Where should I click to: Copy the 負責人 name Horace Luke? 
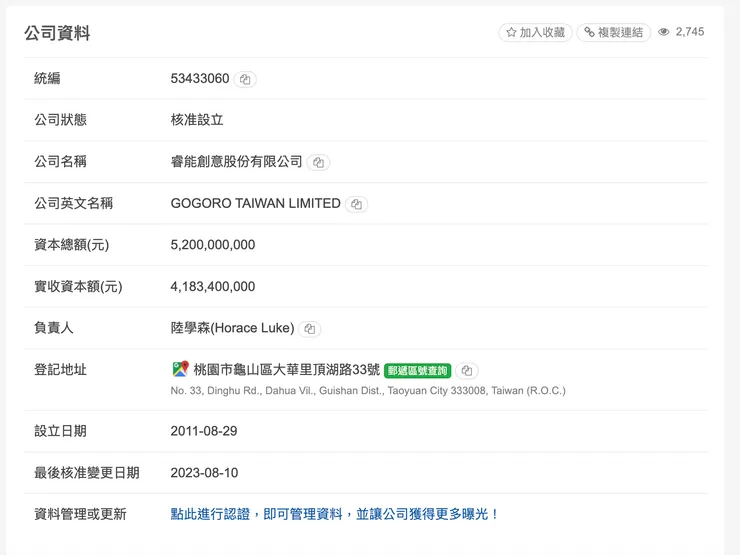[310, 329]
